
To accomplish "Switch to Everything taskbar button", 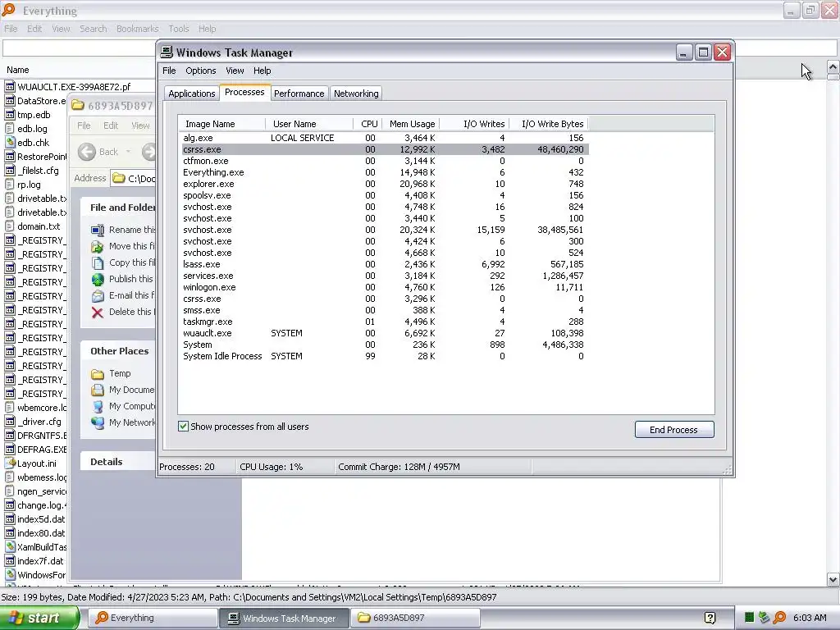I will click(152, 618).
